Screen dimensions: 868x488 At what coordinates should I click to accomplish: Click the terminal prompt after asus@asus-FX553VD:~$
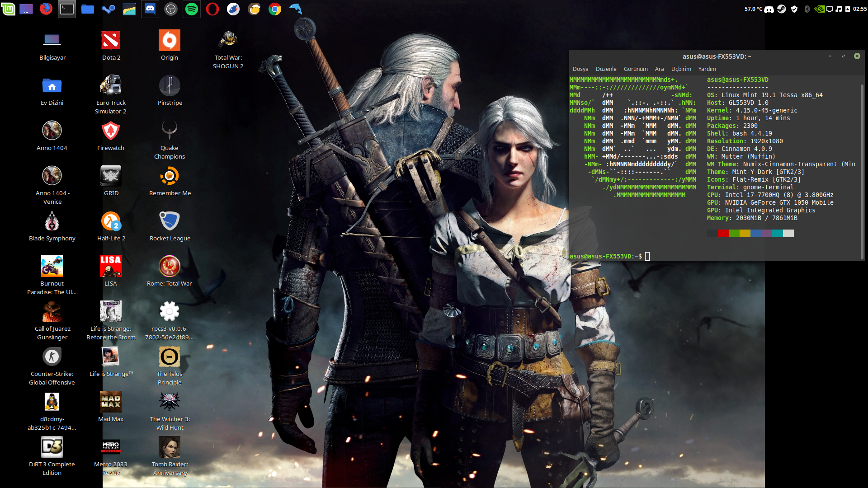pyautogui.click(x=647, y=257)
